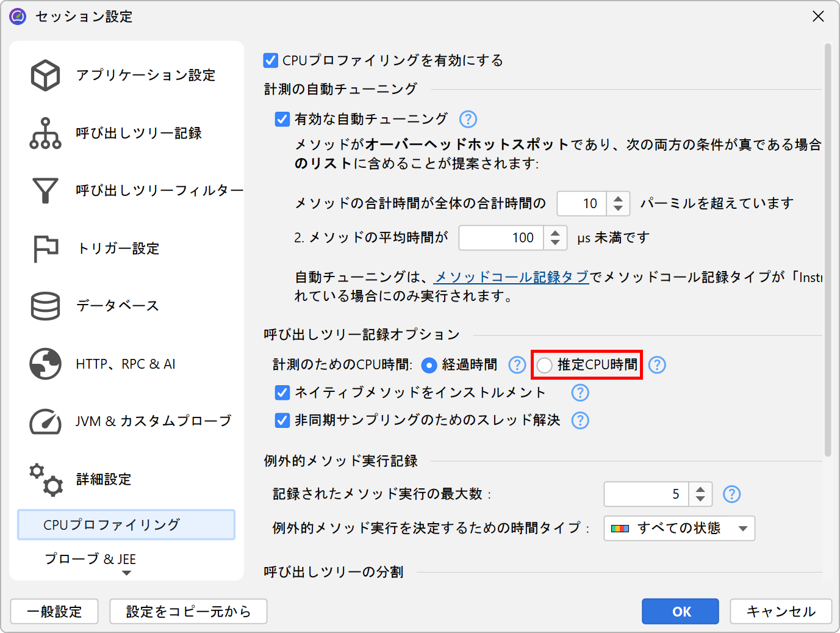Switch to プローブ & JEE section
The height and width of the screenshot is (633, 840).
tap(90, 559)
